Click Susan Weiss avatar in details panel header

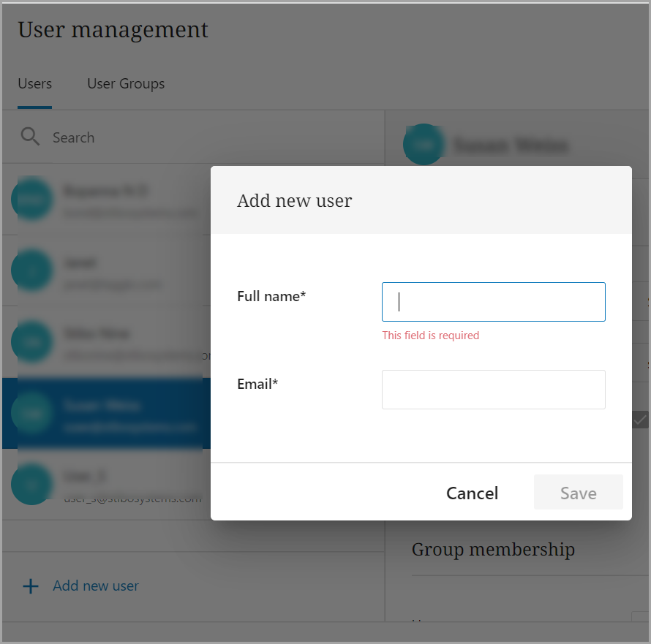pyautogui.click(x=424, y=144)
